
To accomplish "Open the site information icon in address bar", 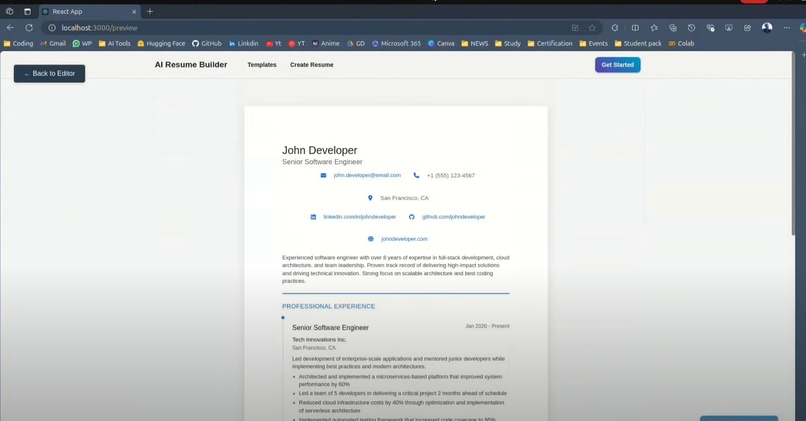I will pyautogui.click(x=52, y=28).
